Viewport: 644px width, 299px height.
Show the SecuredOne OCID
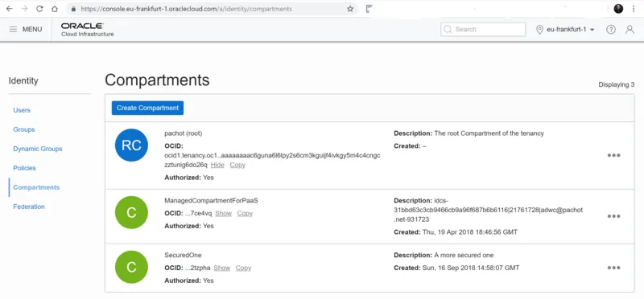(222, 268)
